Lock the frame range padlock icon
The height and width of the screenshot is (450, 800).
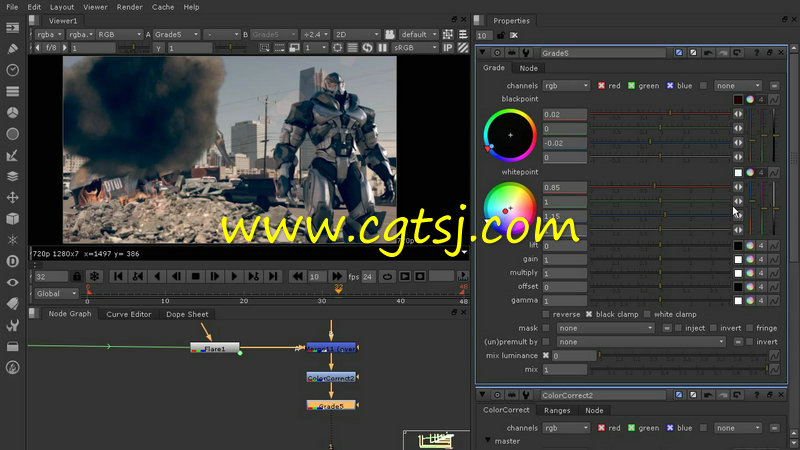coord(77,277)
